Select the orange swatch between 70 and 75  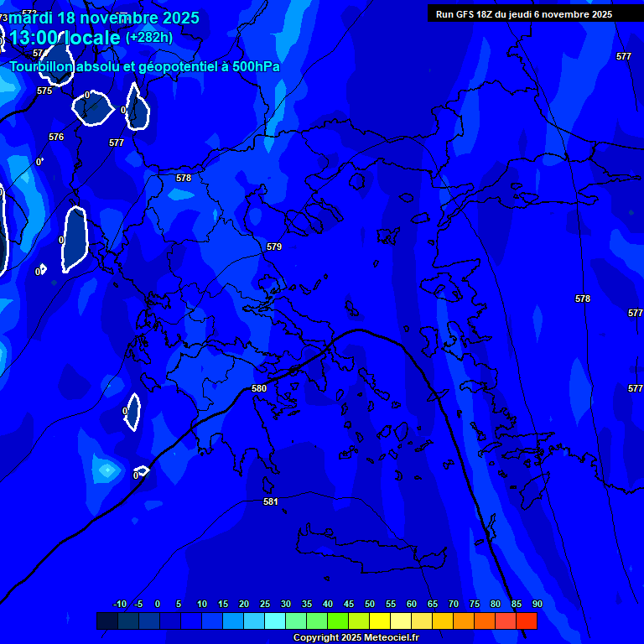[464, 621]
